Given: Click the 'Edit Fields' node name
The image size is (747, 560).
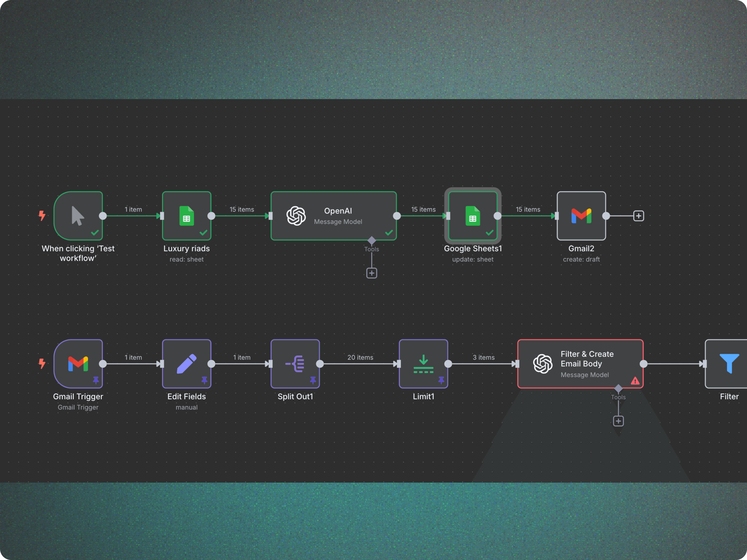Looking at the screenshot, I should pos(187,397).
